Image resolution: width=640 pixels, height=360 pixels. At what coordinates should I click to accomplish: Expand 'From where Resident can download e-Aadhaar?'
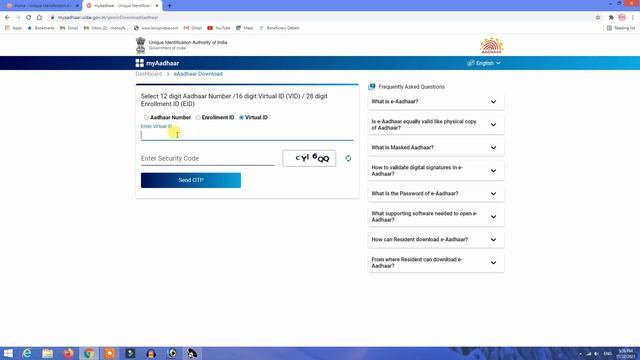pyautogui.click(x=436, y=262)
